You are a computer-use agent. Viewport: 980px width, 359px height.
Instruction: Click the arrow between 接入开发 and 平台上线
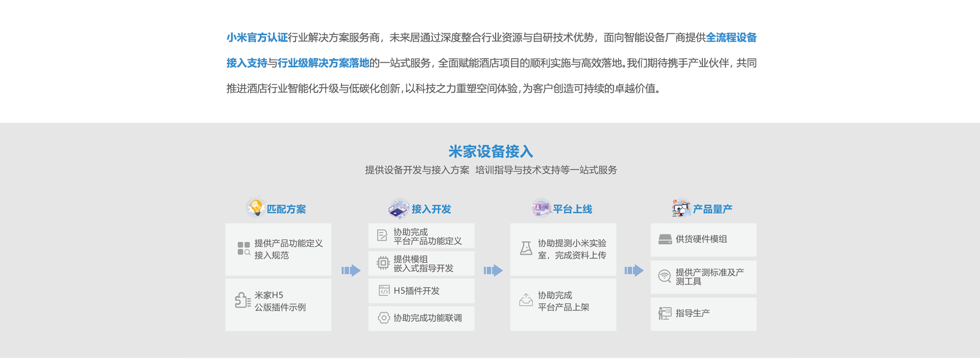pos(493,270)
